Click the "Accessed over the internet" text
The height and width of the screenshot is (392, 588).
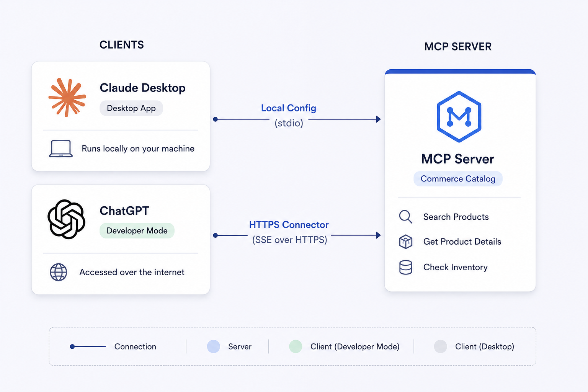(x=132, y=272)
